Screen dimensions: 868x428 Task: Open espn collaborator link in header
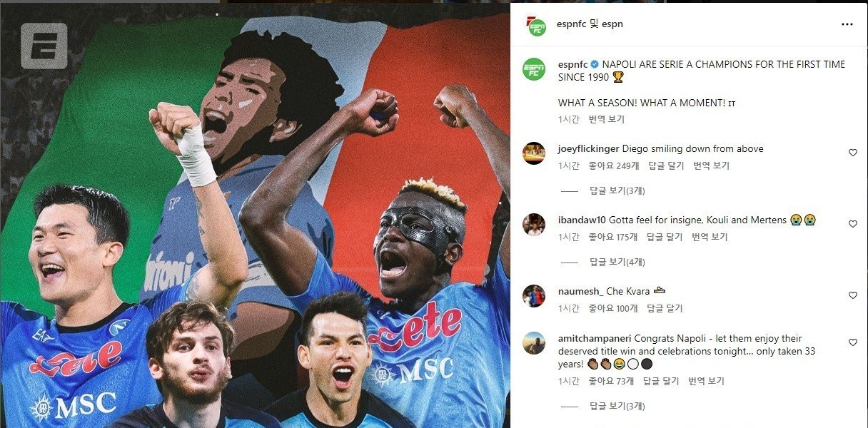(612, 24)
